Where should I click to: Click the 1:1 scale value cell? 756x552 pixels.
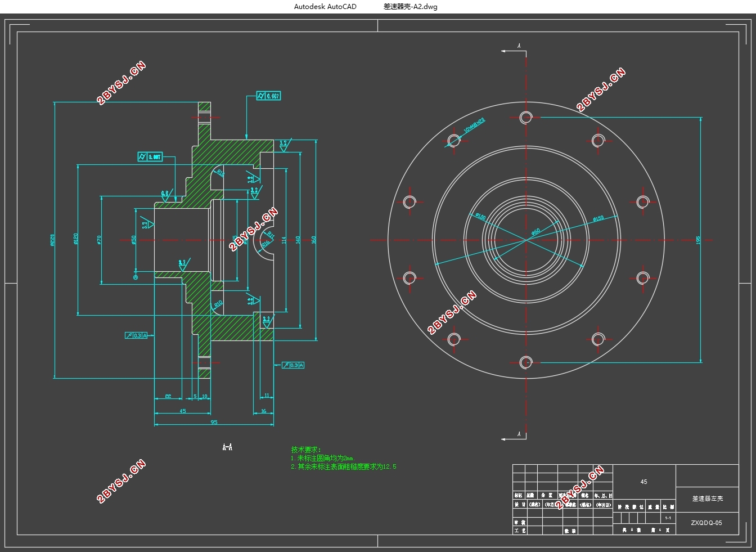tap(668, 518)
